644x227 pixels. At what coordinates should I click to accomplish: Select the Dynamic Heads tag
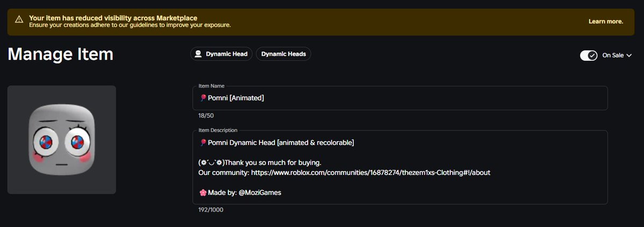(x=284, y=54)
